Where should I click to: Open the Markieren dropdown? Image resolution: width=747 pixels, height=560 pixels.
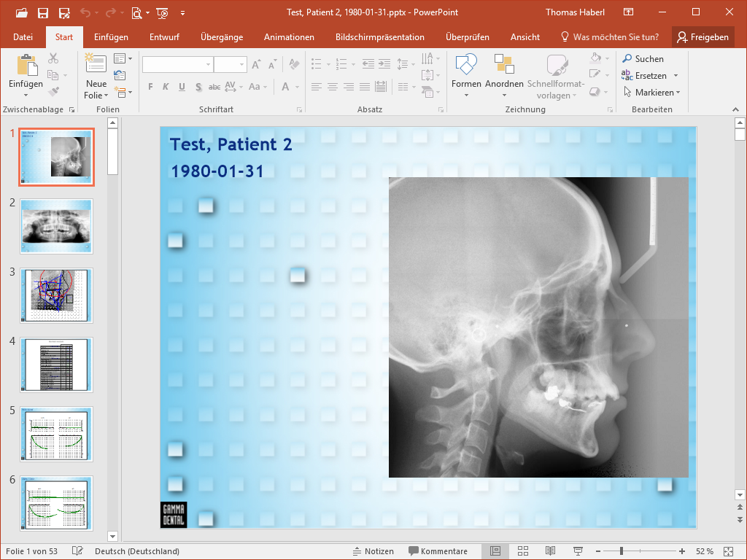click(651, 93)
